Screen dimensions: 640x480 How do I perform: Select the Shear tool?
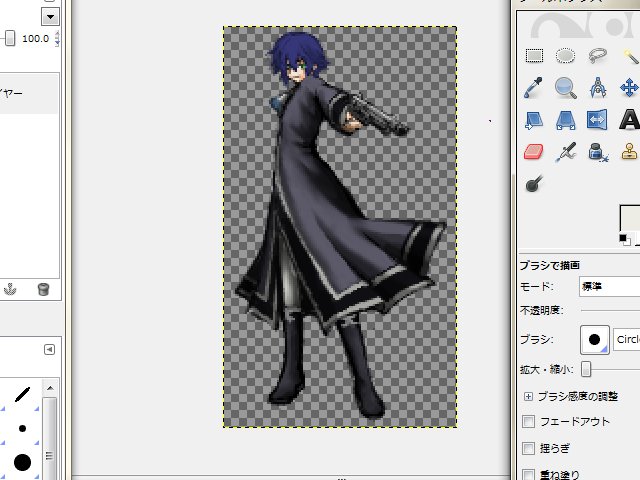[533, 120]
